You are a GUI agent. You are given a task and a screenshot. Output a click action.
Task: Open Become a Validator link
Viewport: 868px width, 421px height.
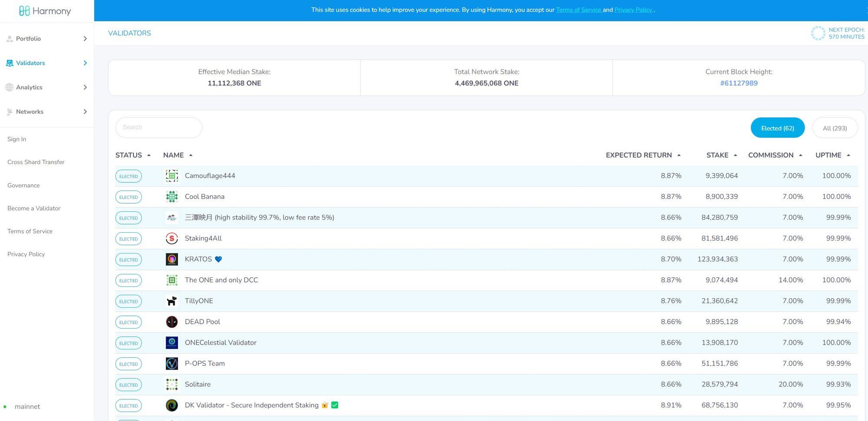tap(34, 208)
